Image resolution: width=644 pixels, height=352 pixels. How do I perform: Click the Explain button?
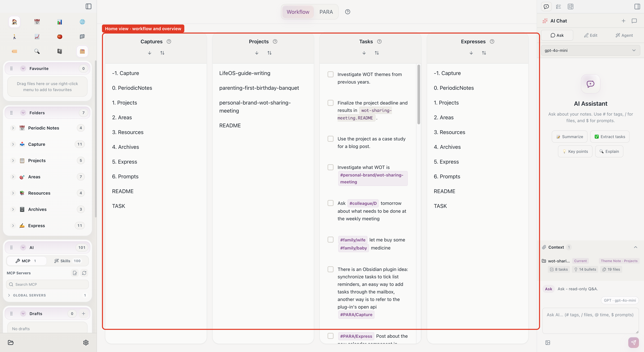(x=609, y=151)
